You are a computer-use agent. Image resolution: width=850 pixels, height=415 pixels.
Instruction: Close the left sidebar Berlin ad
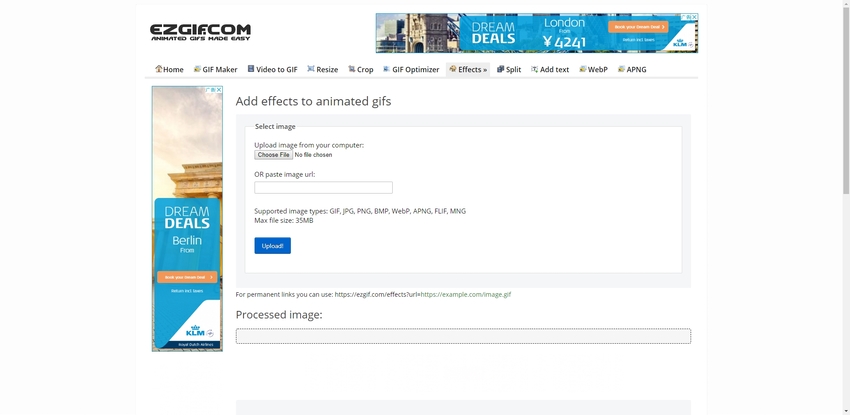(x=218, y=90)
